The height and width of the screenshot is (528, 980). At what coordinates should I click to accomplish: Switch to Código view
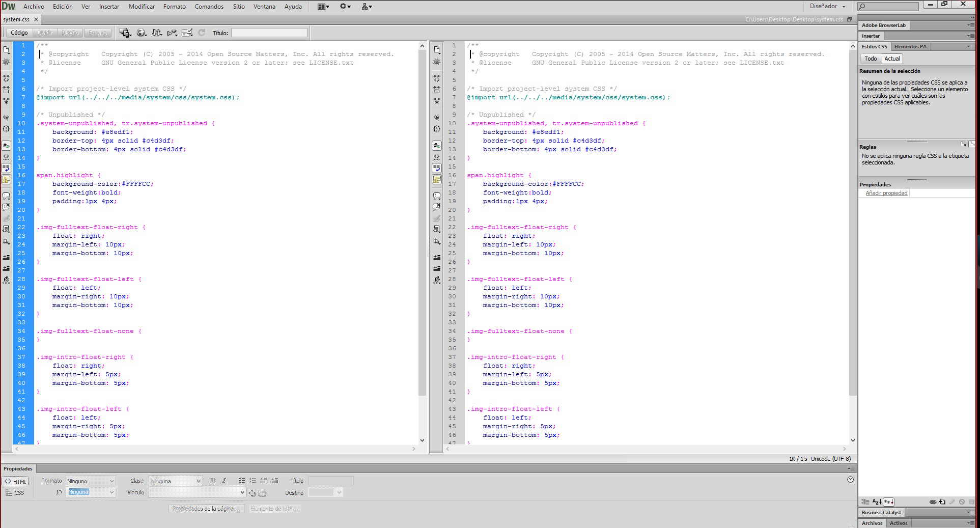(x=19, y=33)
